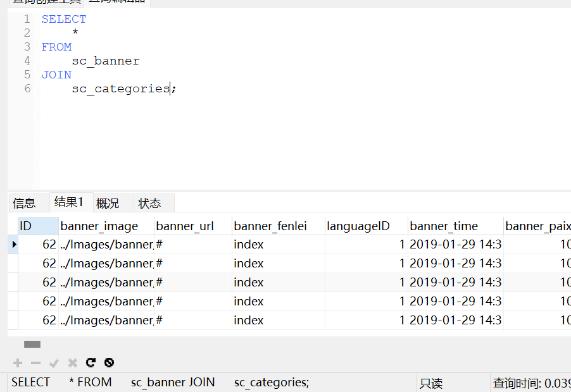Screen dimensions: 571x392
Task: Select the ID cell in the third row
Action: (38, 283)
